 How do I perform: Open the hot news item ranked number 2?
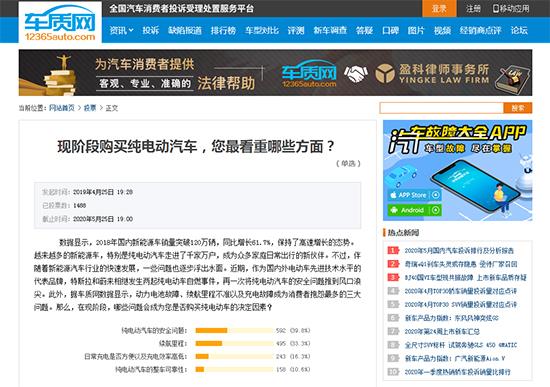point(461,264)
